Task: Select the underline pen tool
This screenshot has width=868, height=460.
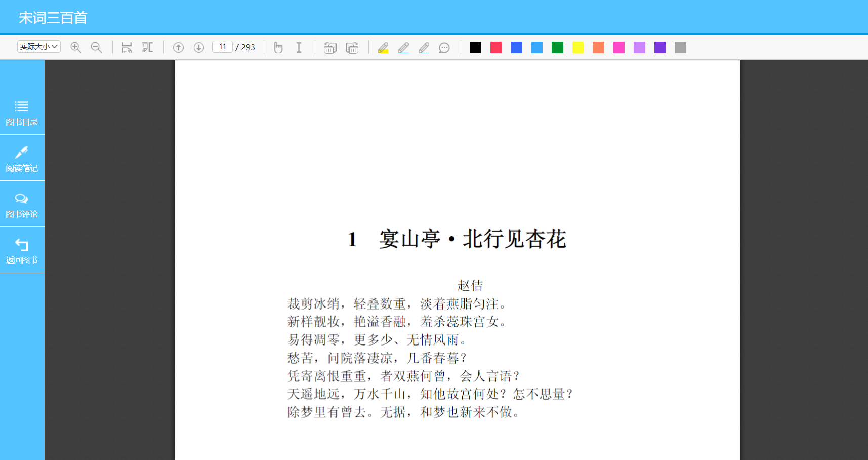Action: click(403, 48)
